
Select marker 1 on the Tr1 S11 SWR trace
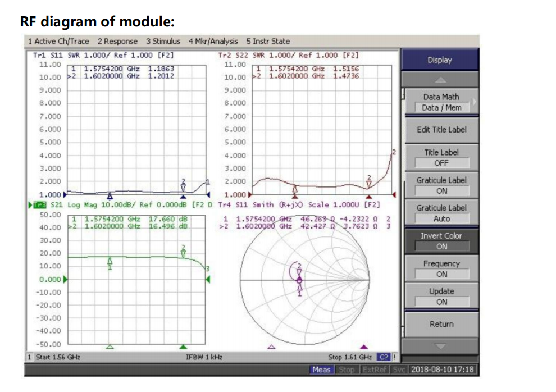(110, 195)
